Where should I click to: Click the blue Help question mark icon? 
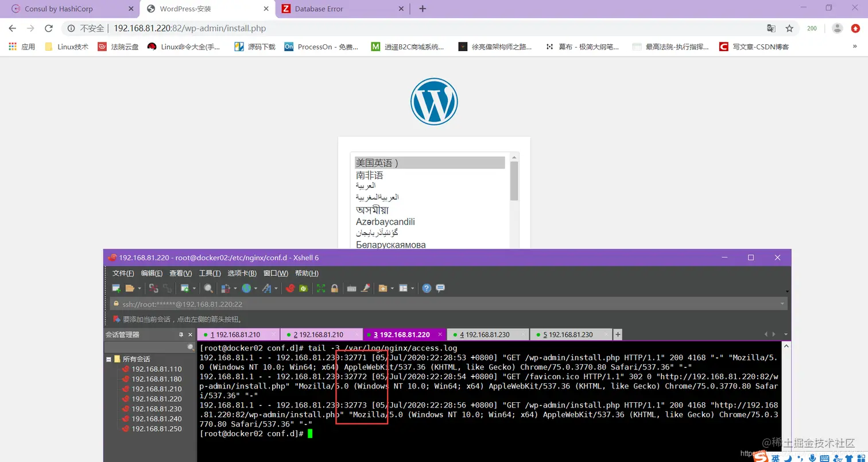tap(427, 288)
